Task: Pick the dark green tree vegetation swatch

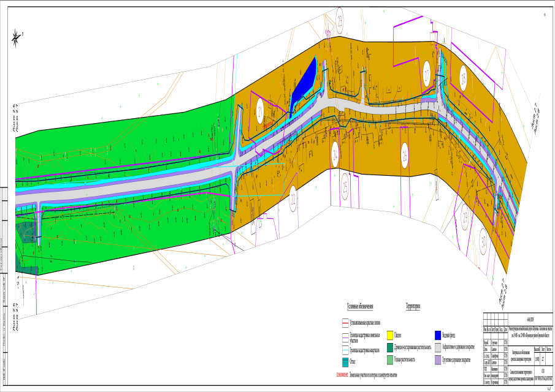Action: (389, 348)
